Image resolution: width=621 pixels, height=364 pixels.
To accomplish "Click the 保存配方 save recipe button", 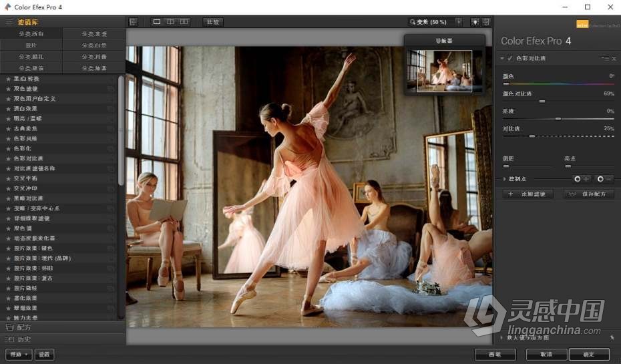I will point(590,194).
